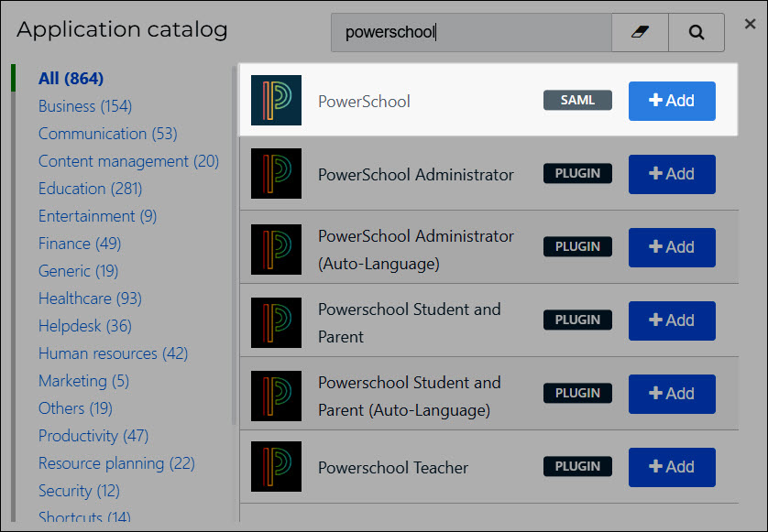Image resolution: width=768 pixels, height=532 pixels.
Task: Click the category list scrollbar
Action: [234, 244]
